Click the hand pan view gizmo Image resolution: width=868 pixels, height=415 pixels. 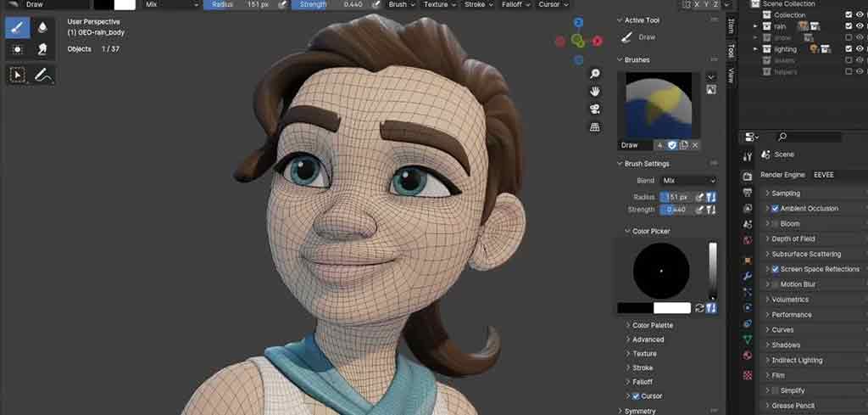[595, 92]
